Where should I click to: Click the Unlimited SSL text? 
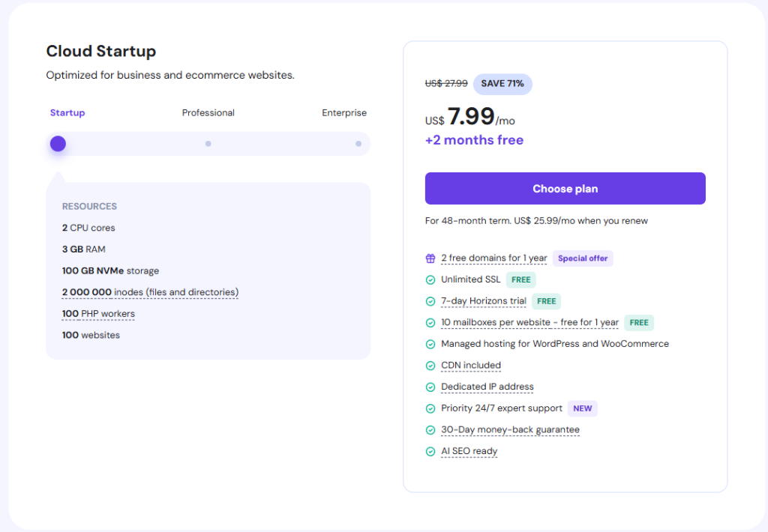coord(471,279)
